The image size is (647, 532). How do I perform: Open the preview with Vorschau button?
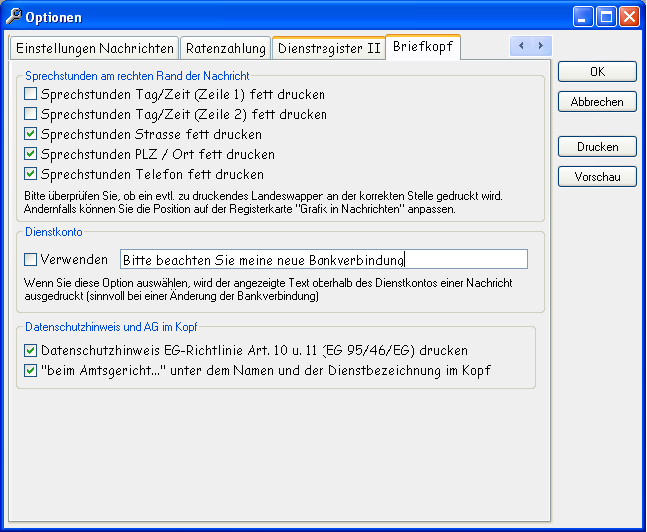click(597, 177)
